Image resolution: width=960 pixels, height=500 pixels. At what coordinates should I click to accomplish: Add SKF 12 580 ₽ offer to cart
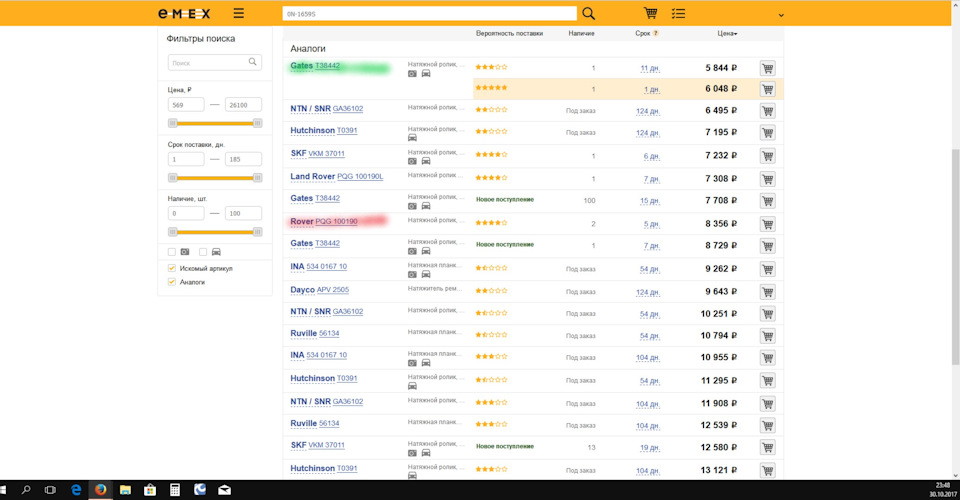pos(767,448)
